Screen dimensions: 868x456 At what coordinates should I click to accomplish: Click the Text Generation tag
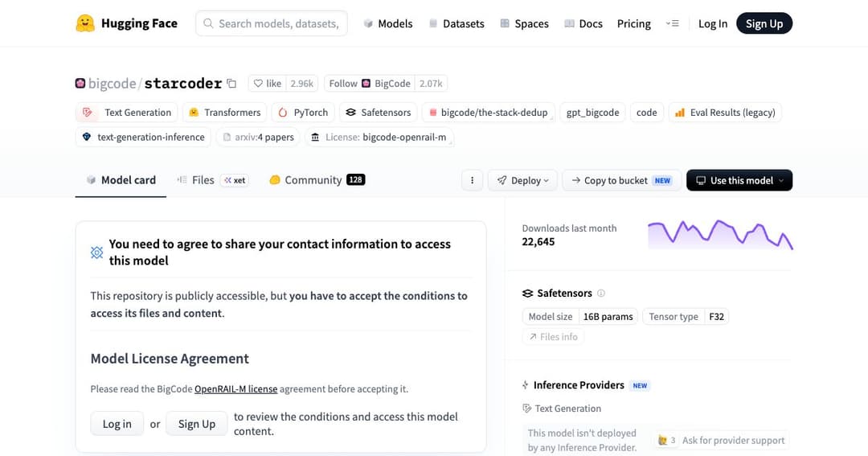(x=127, y=113)
